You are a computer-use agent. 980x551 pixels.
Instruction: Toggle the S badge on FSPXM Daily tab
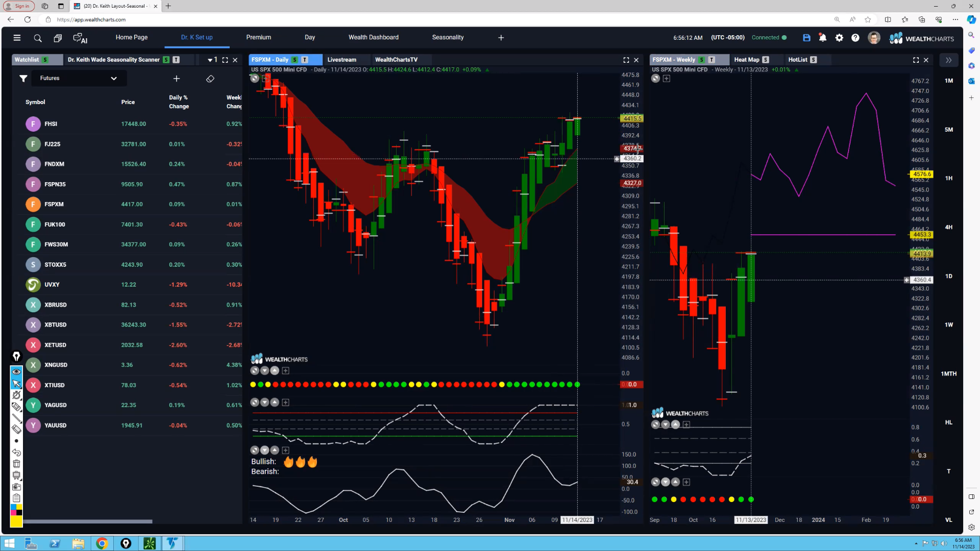pyautogui.click(x=295, y=60)
